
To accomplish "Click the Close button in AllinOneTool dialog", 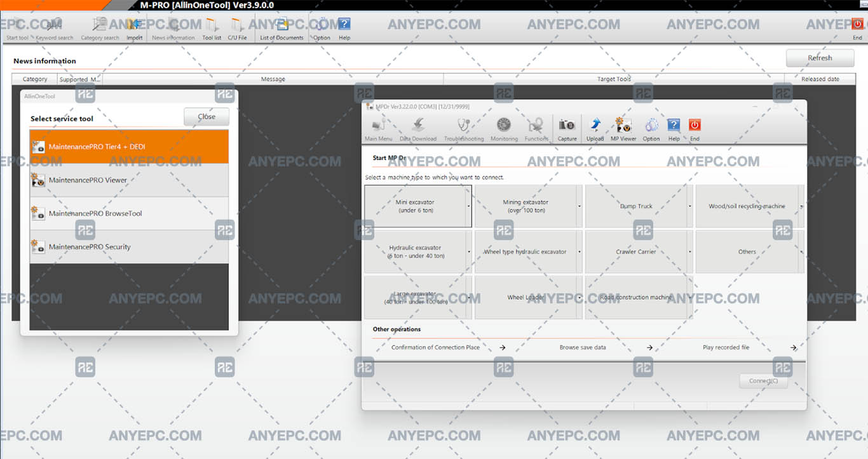I will [x=207, y=117].
